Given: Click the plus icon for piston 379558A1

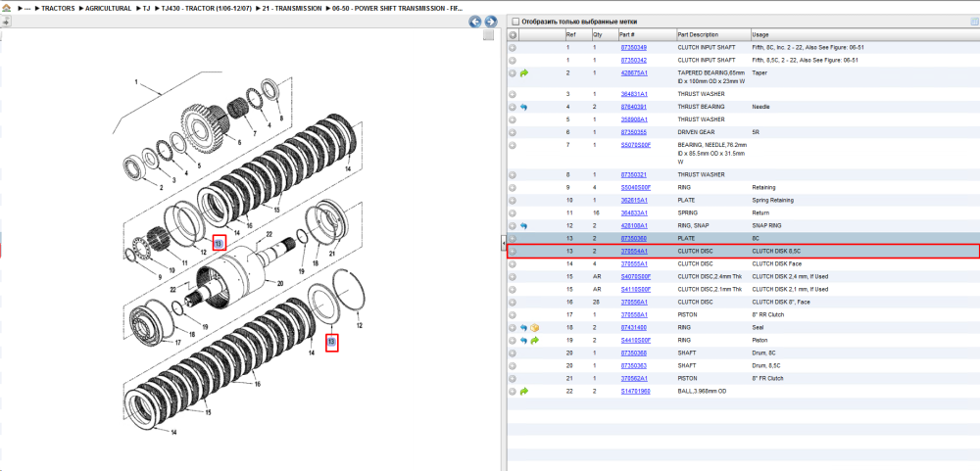Looking at the screenshot, I should coord(513,315).
